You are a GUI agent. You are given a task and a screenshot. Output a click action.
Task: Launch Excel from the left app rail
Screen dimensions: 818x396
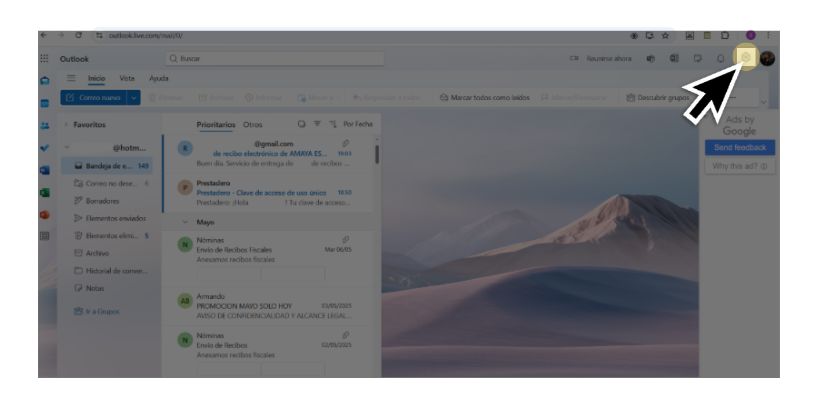coord(45,193)
